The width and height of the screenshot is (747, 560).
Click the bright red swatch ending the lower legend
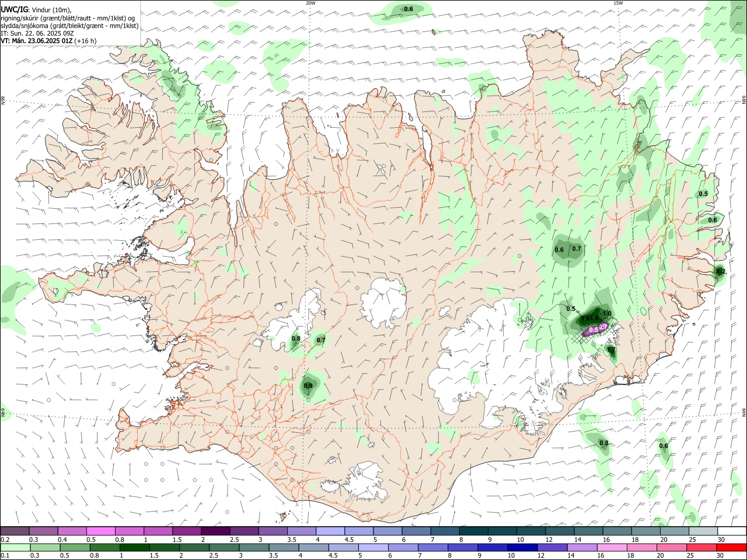tap(732, 548)
